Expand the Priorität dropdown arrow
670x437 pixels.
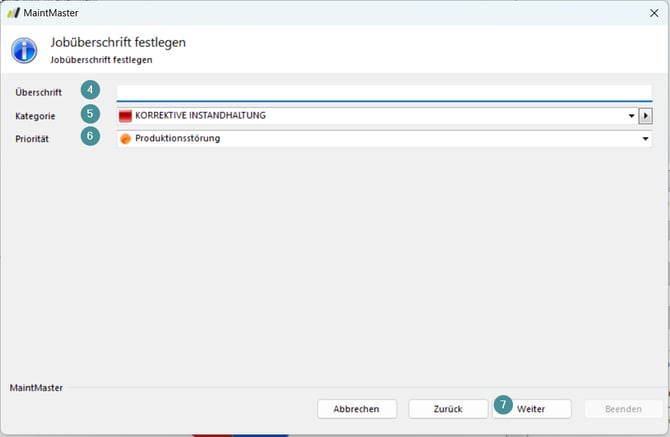pyautogui.click(x=645, y=139)
